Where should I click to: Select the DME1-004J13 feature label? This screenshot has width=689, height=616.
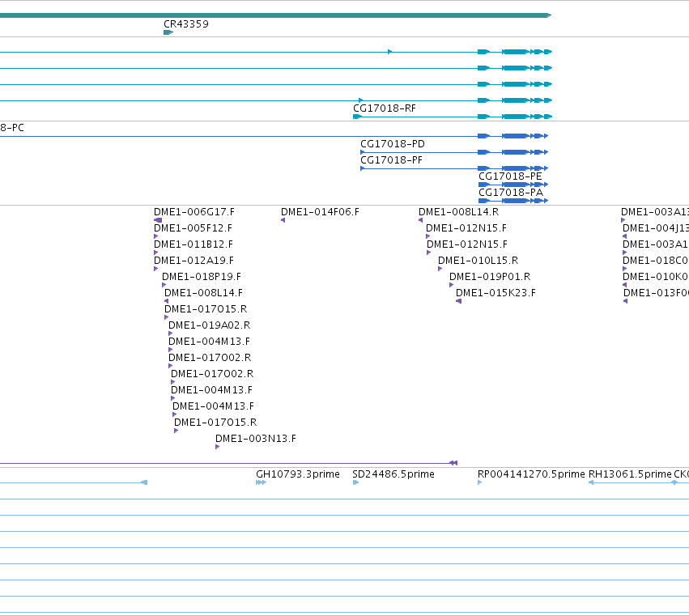tap(656, 228)
